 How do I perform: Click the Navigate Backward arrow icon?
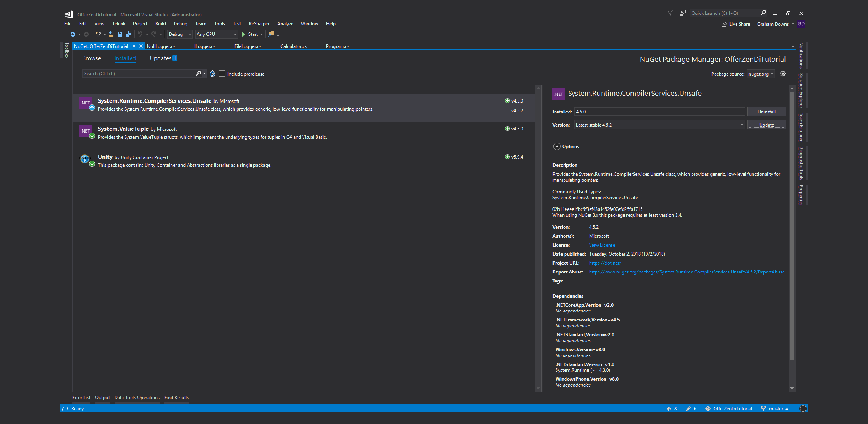tap(72, 34)
